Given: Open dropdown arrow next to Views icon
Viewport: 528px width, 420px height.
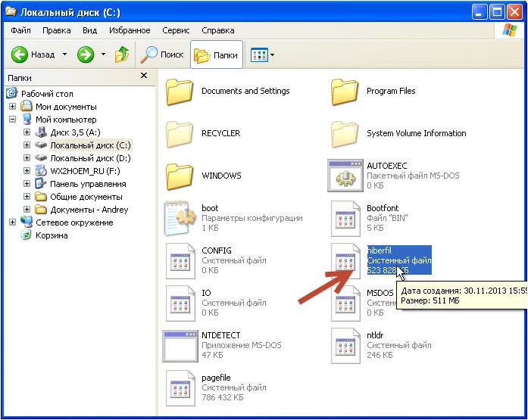Looking at the screenshot, I should point(273,54).
